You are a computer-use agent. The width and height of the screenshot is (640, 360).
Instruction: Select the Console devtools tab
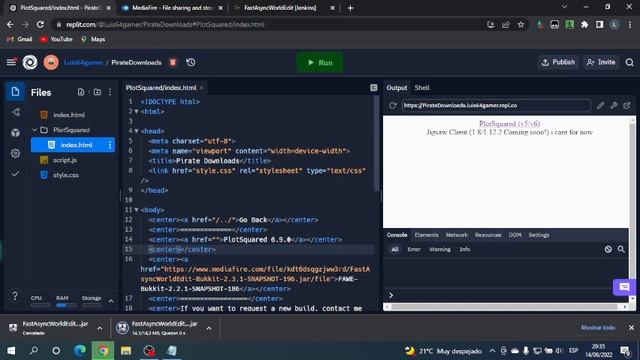point(397,235)
